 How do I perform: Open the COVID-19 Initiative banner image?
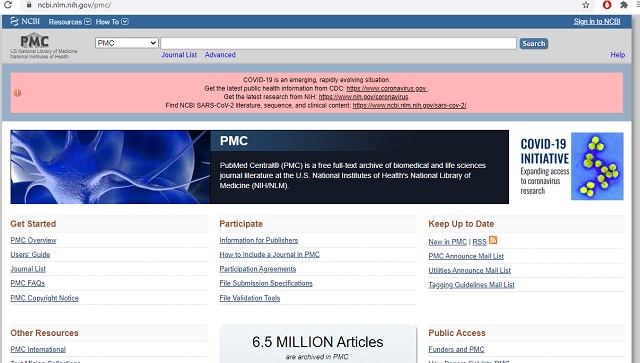point(571,166)
